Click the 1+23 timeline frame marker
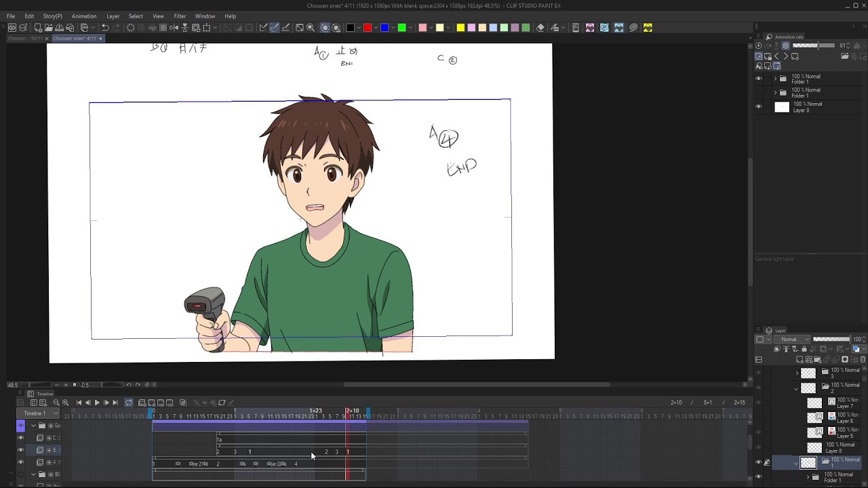The height and width of the screenshot is (488, 868). pyautogui.click(x=316, y=411)
